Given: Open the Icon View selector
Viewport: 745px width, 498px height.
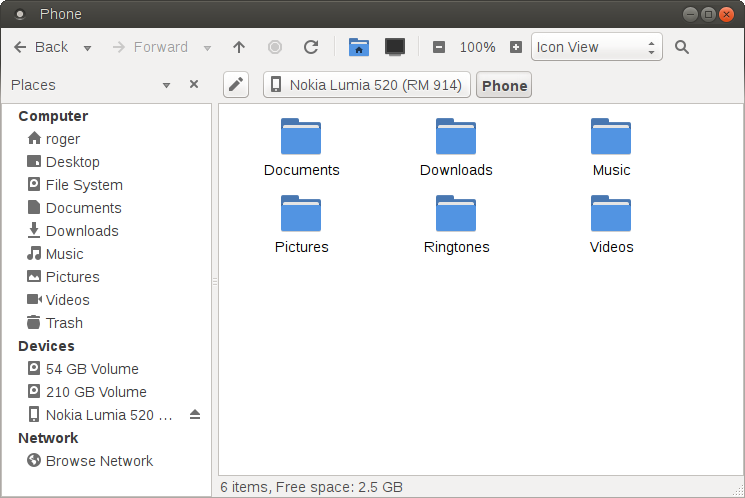Looking at the screenshot, I should point(597,47).
